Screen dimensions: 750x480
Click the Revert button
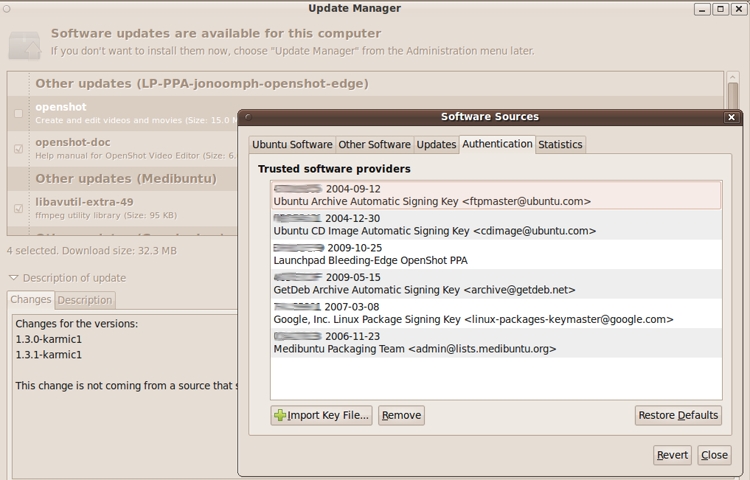(672, 455)
